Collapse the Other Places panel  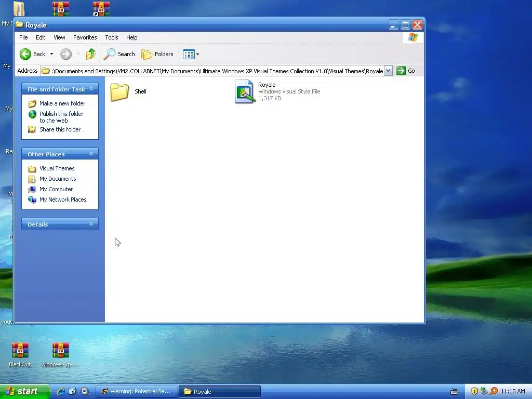91,154
